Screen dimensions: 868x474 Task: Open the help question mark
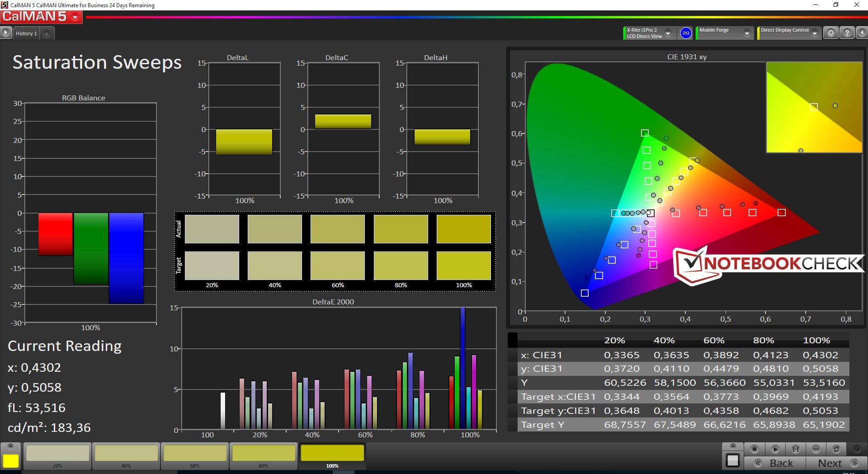click(x=847, y=33)
